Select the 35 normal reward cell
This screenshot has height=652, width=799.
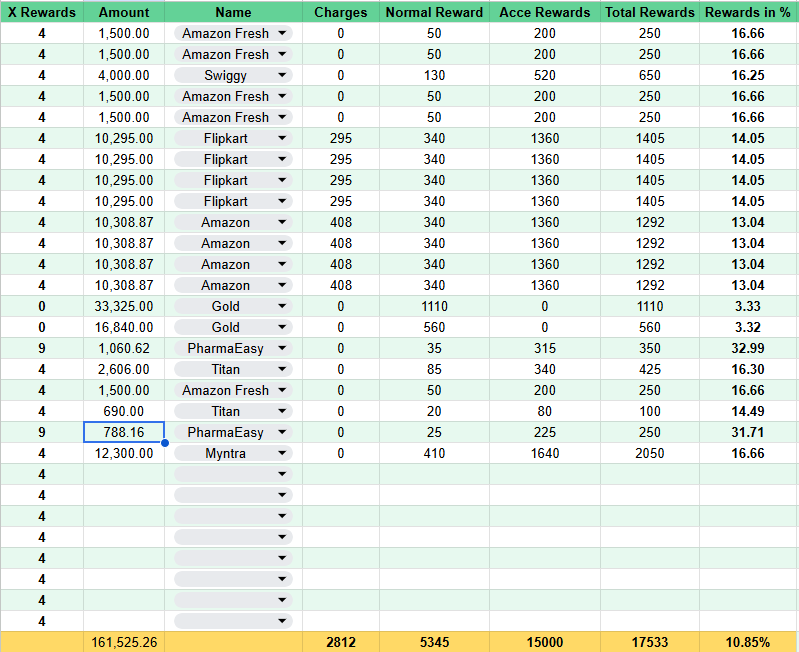[434, 348]
